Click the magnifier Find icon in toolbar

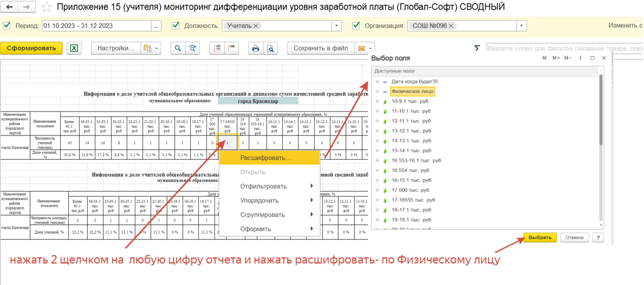pyautogui.click(x=178, y=48)
